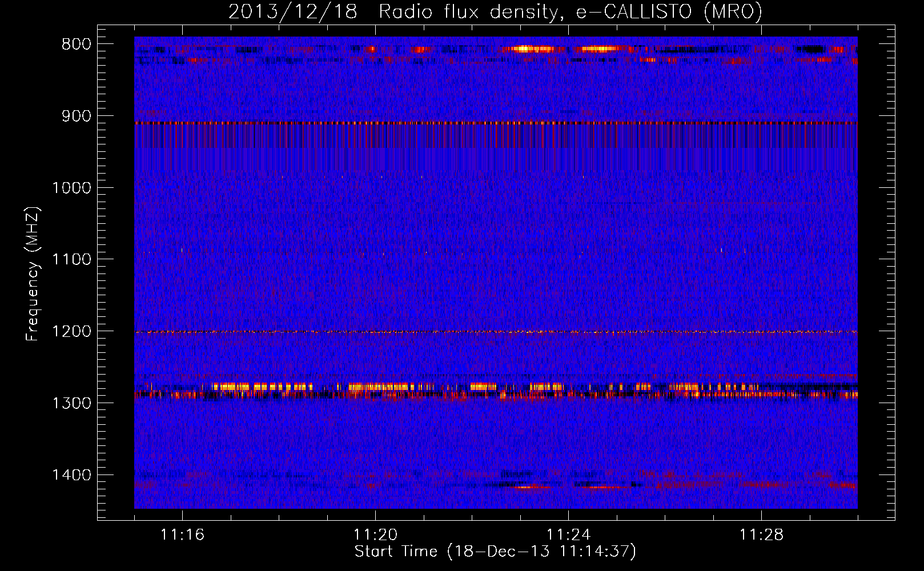
Task: Click the 1300 frequency tick label
Action: point(71,403)
